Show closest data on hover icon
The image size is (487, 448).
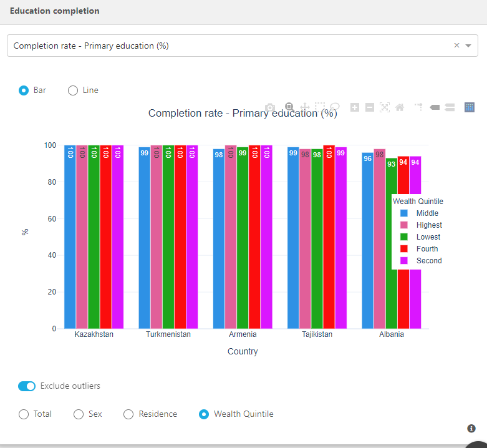pos(435,107)
